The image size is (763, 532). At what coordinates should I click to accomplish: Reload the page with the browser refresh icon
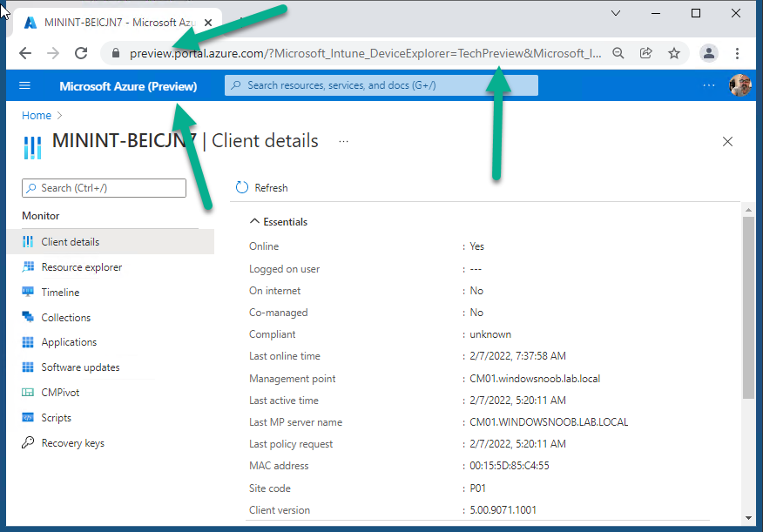coord(81,53)
